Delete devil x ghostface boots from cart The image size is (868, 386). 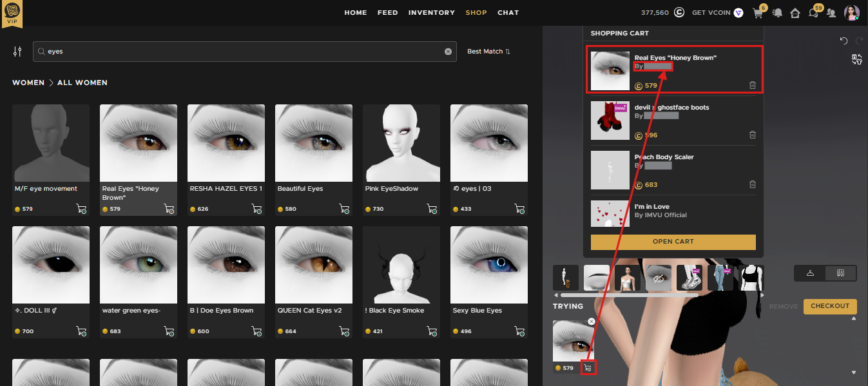(x=752, y=135)
